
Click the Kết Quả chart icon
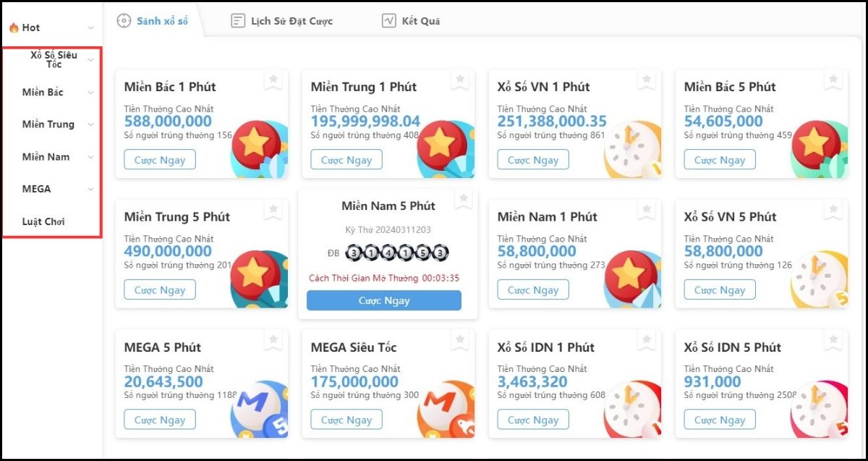tap(388, 21)
